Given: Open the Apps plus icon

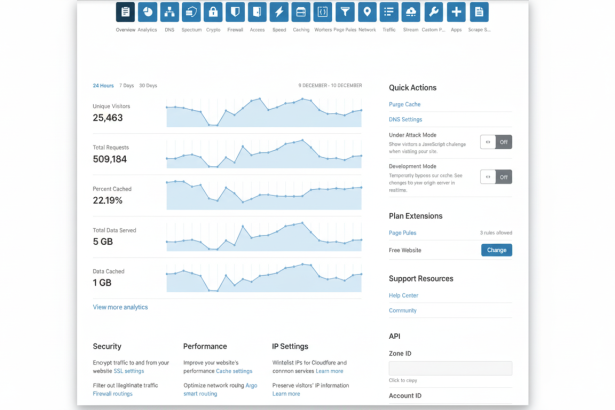Looking at the screenshot, I should click(x=456, y=12).
